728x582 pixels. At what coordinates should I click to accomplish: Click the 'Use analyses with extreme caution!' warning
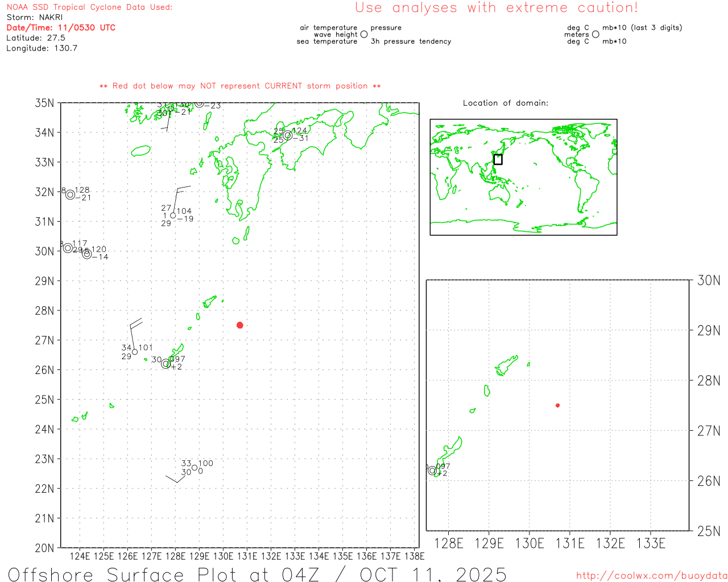(x=496, y=8)
